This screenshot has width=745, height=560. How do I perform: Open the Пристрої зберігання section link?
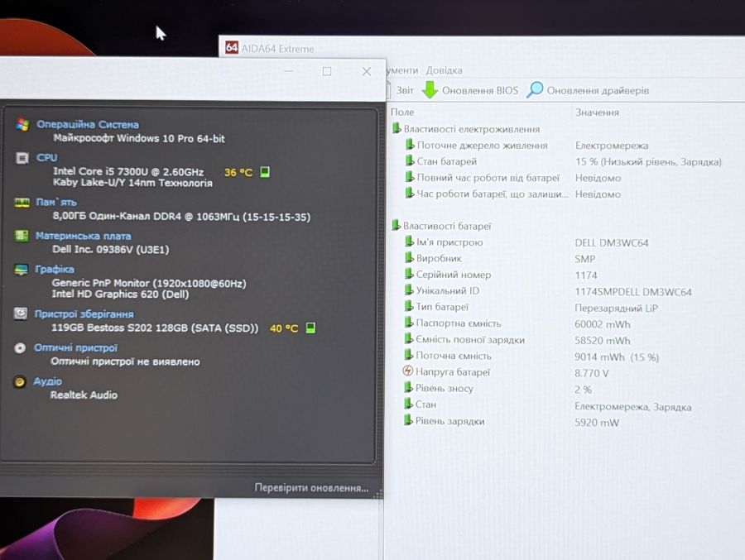point(84,314)
